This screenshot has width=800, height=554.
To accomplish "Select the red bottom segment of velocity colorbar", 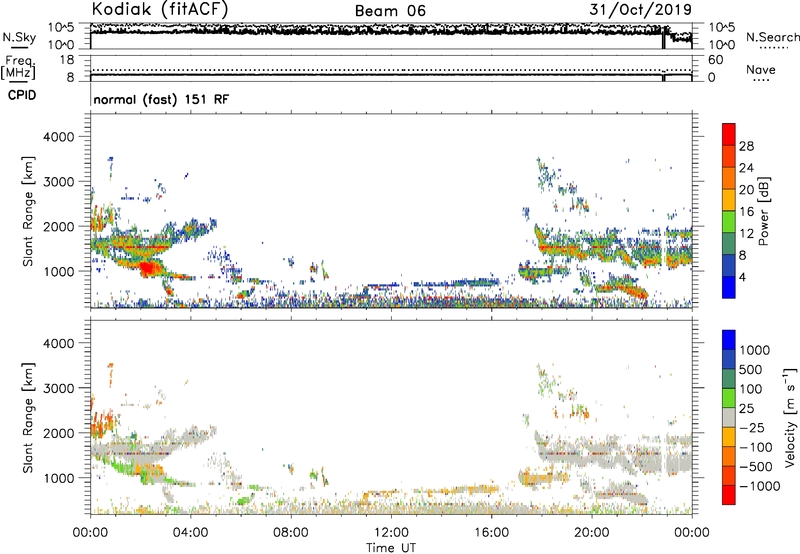I will pos(729,495).
